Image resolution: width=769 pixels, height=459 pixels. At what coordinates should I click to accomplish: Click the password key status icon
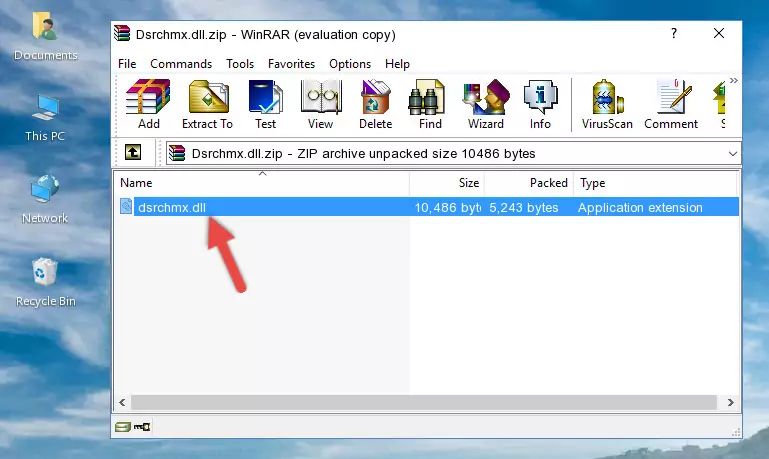point(142,427)
